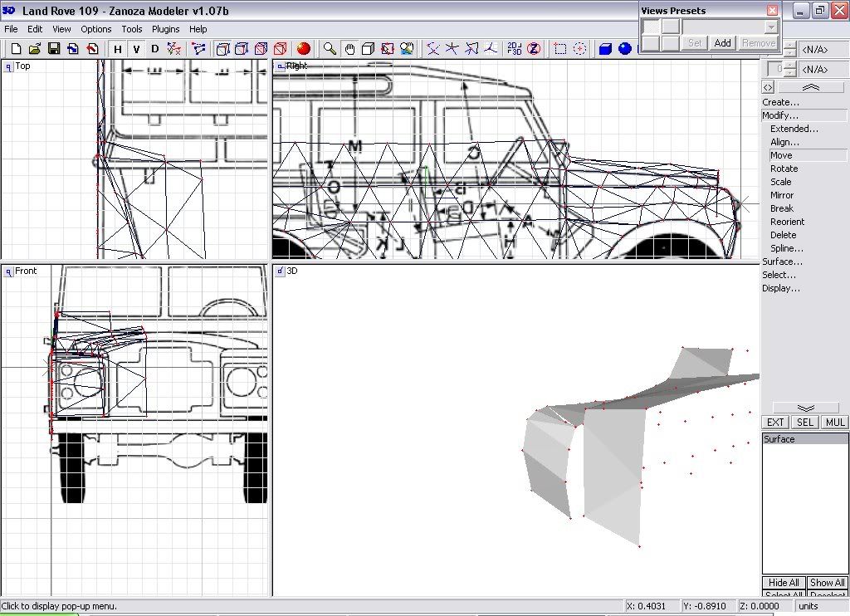
Task: Expand the Create... command group
Action: 781,102
